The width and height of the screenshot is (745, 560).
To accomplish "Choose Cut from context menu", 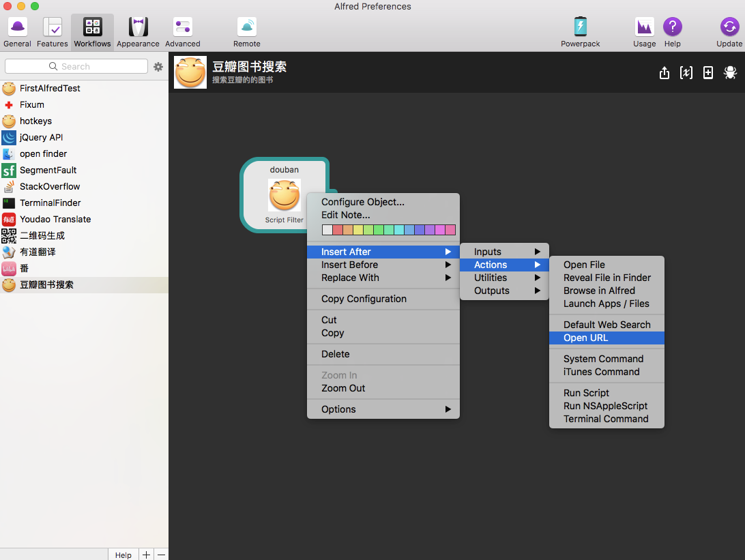I will coord(383,320).
